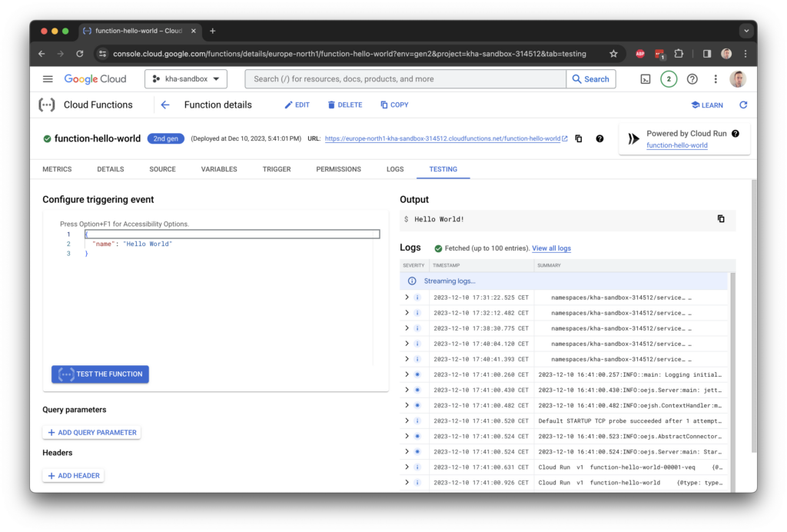Image resolution: width=787 pixels, height=532 pixels.
Task: Expand the log entry at 17:32:12.482
Action: click(x=407, y=313)
